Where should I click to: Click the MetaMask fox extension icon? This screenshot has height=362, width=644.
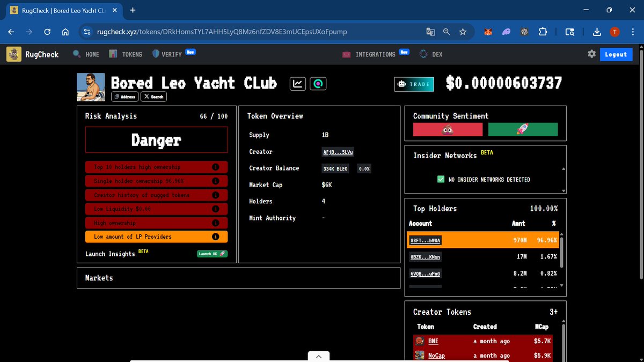coord(488,32)
